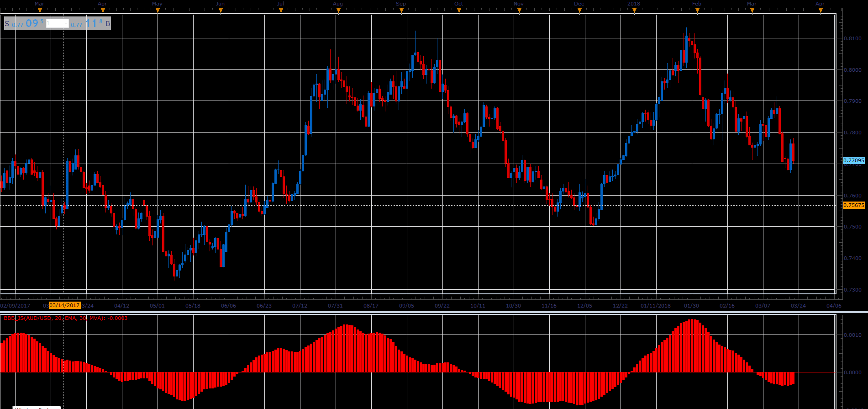Click the 09/22 date on the time axis
Viewport: 868px width, 409px height.
click(442, 306)
